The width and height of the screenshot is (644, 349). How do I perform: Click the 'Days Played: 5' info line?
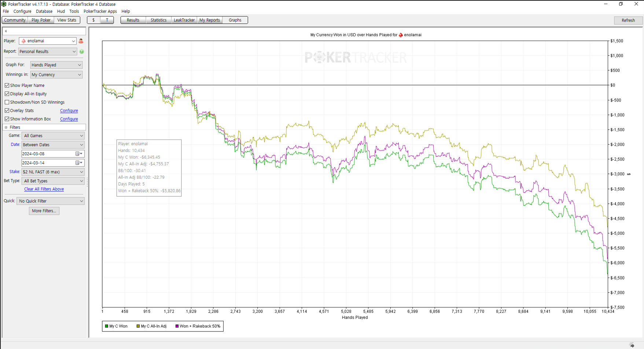click(x=131, y=184)
